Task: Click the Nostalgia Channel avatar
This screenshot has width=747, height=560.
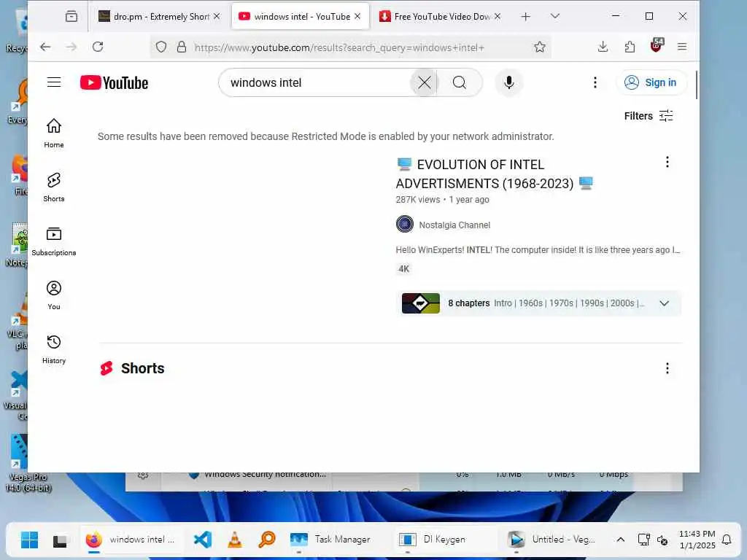Action: 404,224
